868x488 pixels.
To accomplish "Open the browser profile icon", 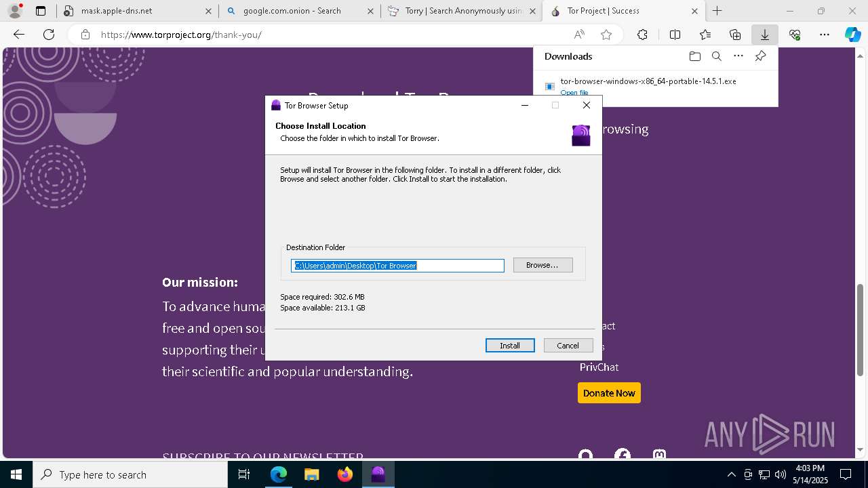I will (x=15, y=11).
